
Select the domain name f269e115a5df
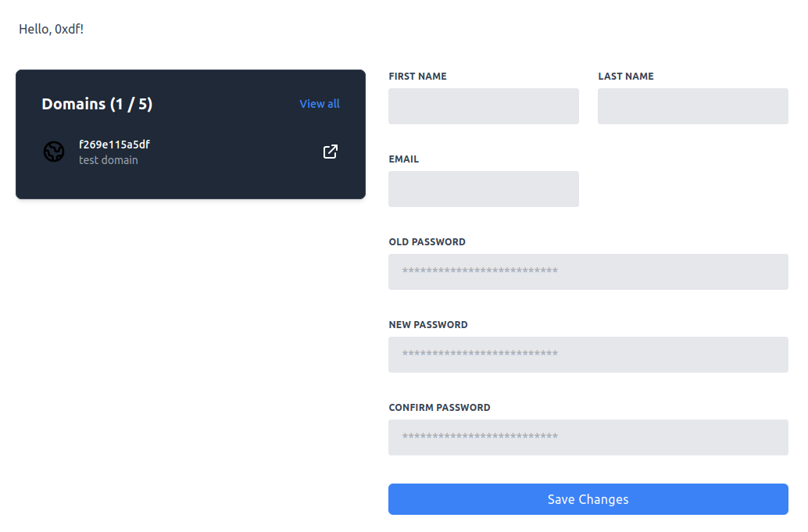pos(114,145)
